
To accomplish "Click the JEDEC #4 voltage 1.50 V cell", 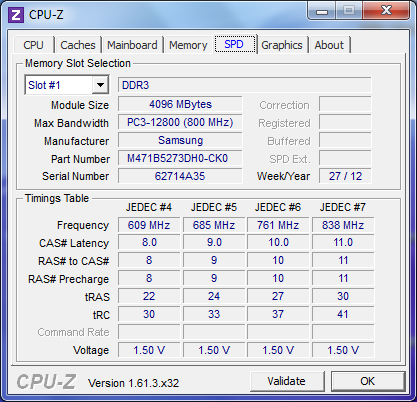I will (x=149, y=350).
